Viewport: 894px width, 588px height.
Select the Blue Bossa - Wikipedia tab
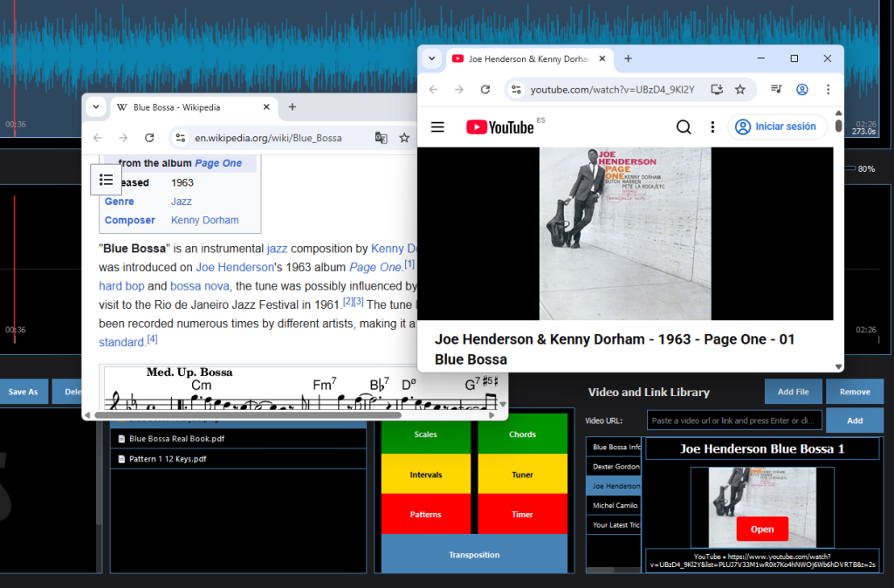pyautogui.click(x=179, y=107)
